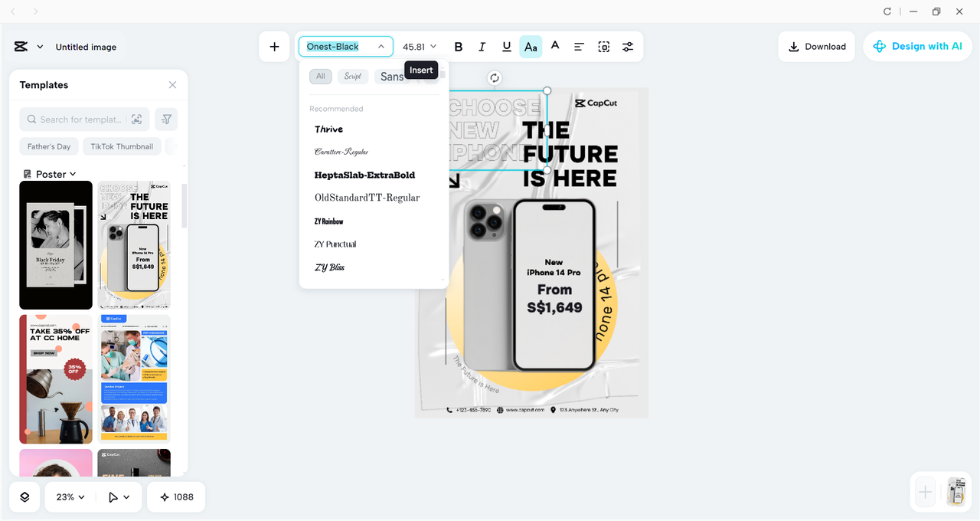Expand the font size 45.81 dropdown
Image resolution: width=980 pixels, height=521 pixels.
[x=420, y=47]
